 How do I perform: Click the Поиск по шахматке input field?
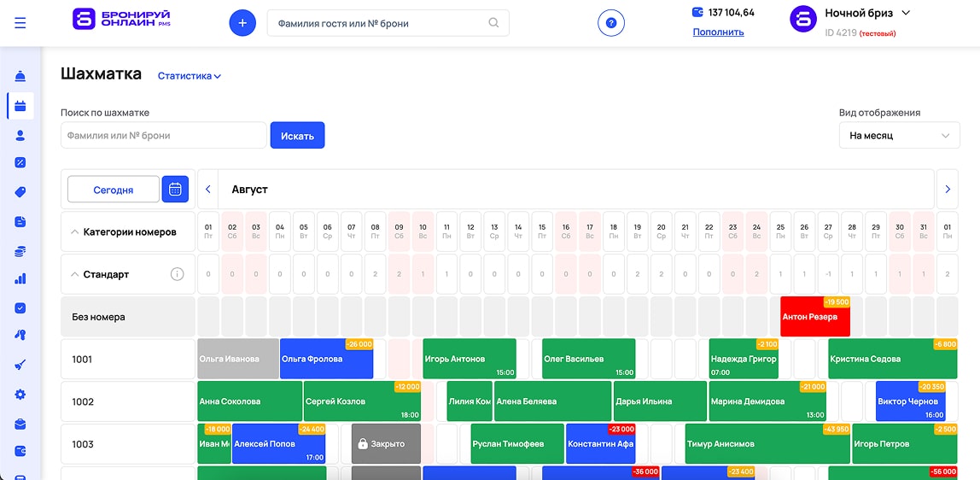[164, 135]
